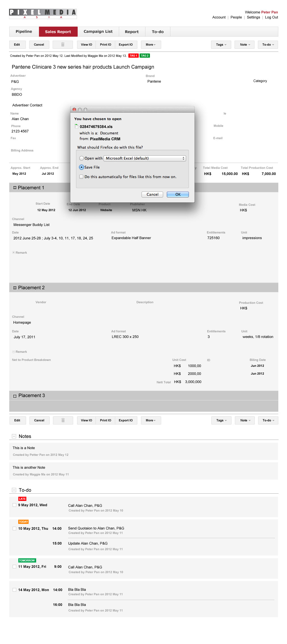This screenshot has height=644, width=287.
Task: Collapse the Placement 1 section
Action: click(x=15, y=188)
